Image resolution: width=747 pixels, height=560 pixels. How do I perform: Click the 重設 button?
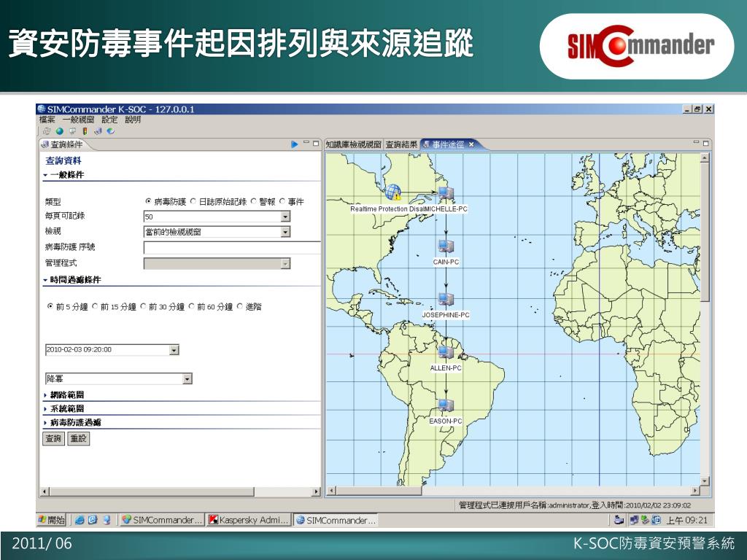click(79, 438)
